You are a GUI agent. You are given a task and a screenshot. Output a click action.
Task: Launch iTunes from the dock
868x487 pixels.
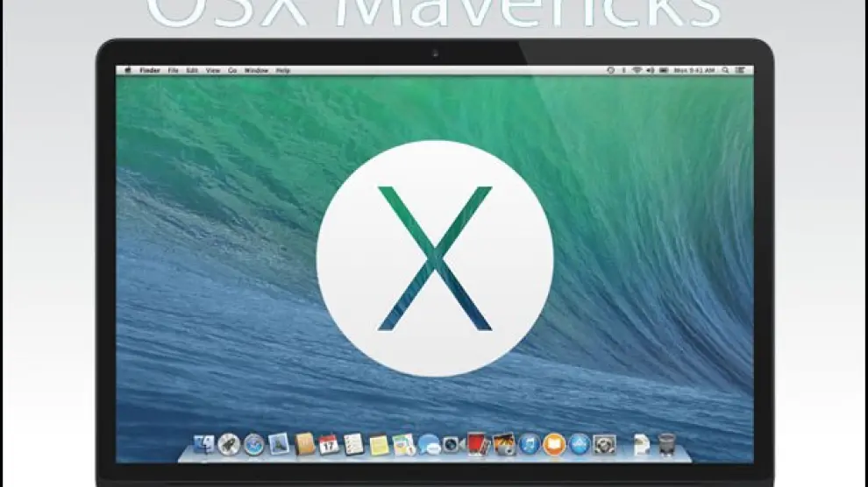529,444
